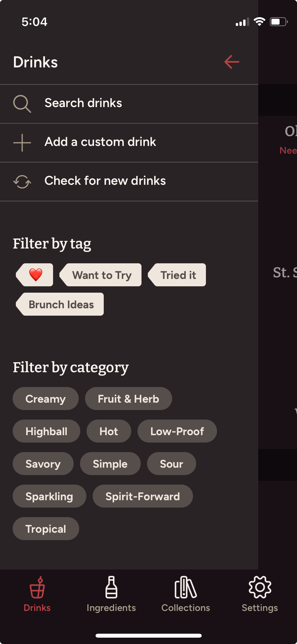
Task: Choose Check for new drinks
Action: [129, 182]
